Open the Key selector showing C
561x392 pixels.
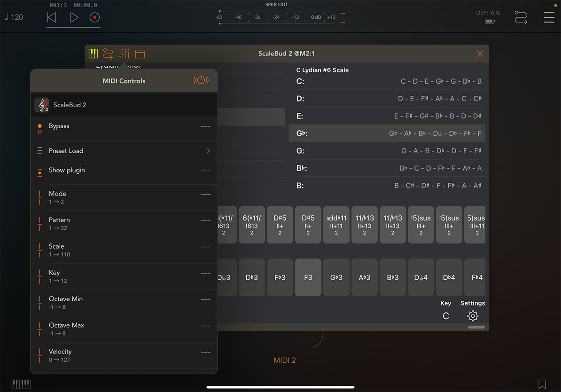click(445, 315)
